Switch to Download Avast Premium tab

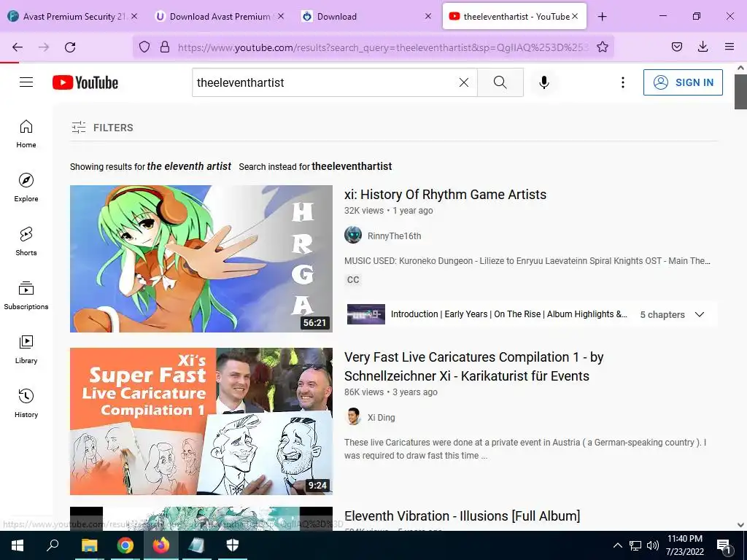218,17
